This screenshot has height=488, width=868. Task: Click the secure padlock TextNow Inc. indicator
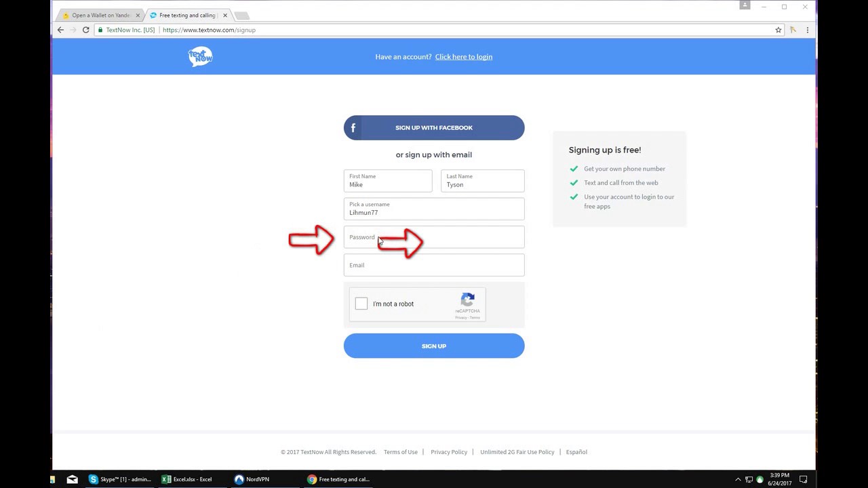tap(126, 30)
